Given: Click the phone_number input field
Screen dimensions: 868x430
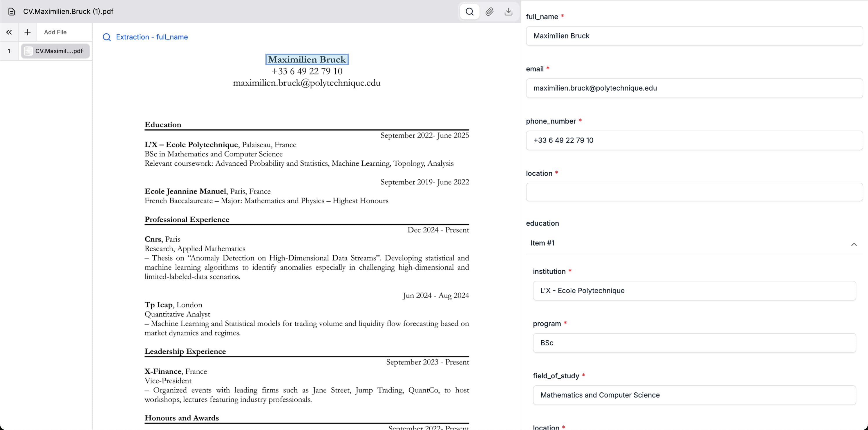Looking at the screenshot, I should [x=694, y=140].
